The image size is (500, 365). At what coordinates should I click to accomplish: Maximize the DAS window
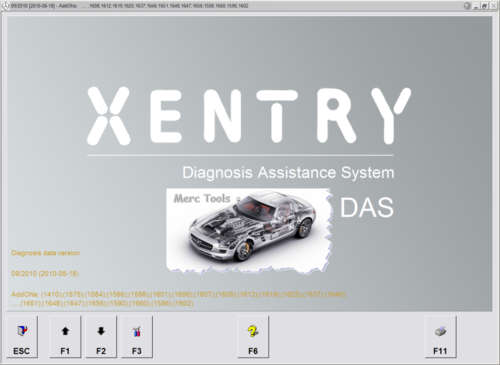coord(484,6)
